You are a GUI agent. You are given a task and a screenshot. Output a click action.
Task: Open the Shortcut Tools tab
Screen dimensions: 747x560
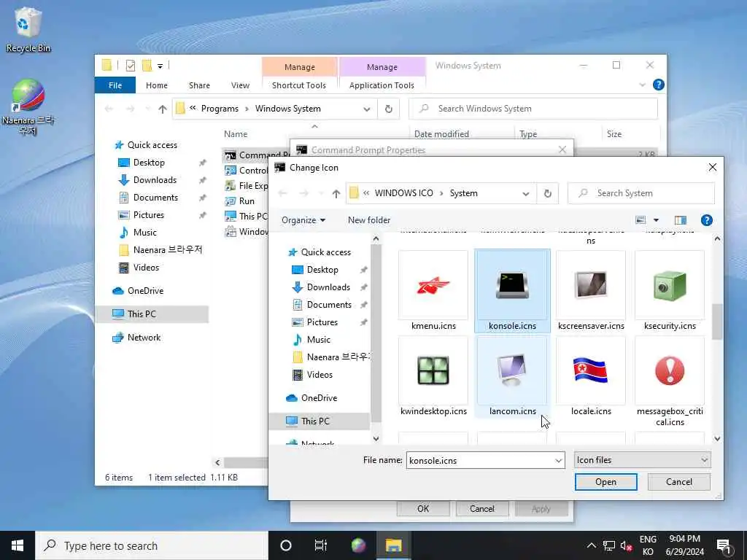click(x=298, y=85)
